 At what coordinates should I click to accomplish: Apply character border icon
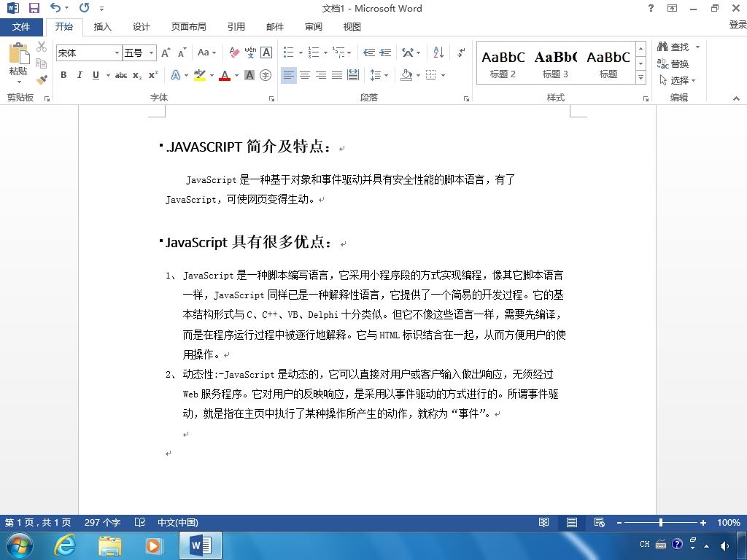pyautogui.click(x=266, y=52)
